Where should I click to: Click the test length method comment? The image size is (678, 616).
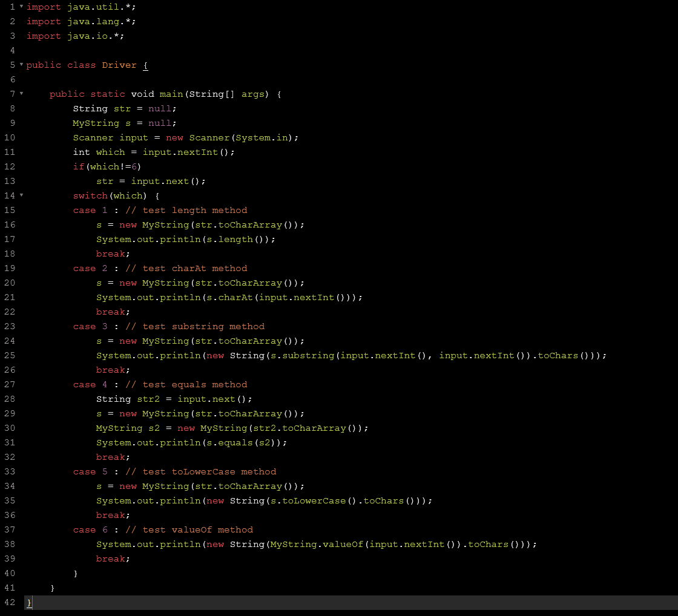click(188, 210)
